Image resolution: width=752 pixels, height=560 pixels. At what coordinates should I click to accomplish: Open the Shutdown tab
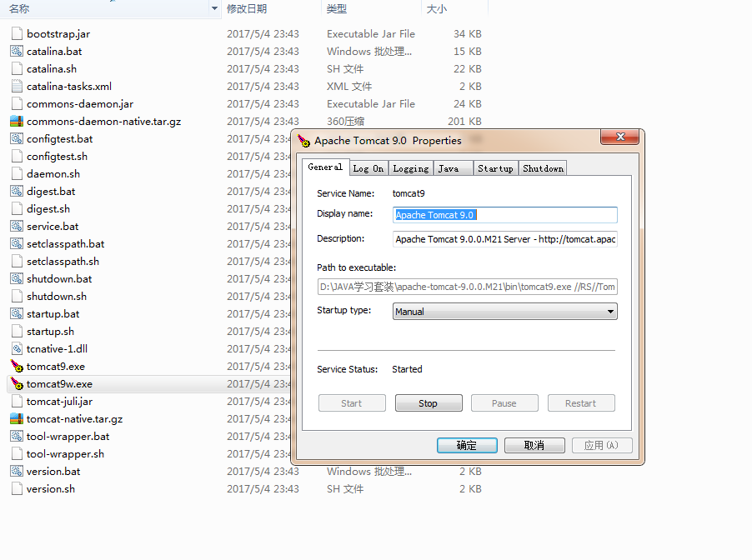pos(543,168)
